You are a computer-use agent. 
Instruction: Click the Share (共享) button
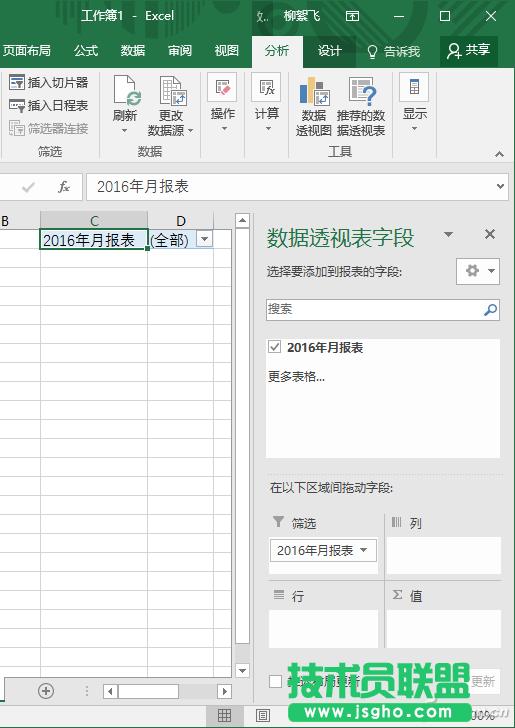[x=469, y=51]
